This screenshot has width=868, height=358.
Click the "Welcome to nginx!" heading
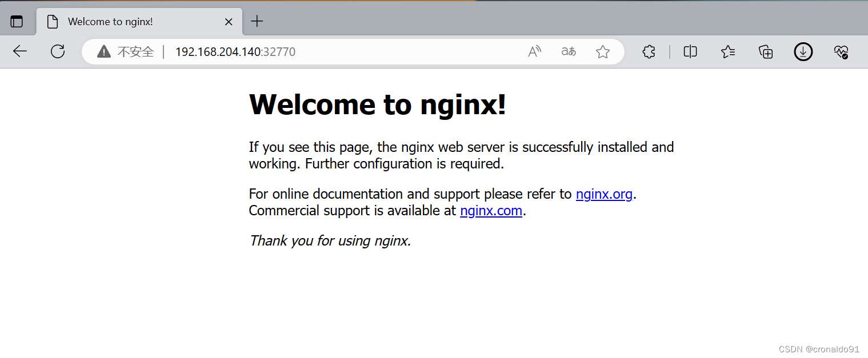378,104
